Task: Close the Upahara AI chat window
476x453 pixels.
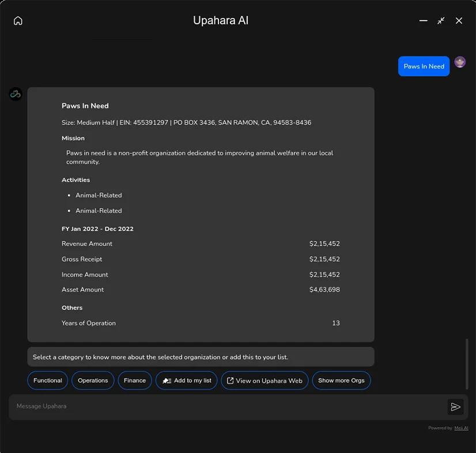Action: pyautogui.click(x=459, y=21)
